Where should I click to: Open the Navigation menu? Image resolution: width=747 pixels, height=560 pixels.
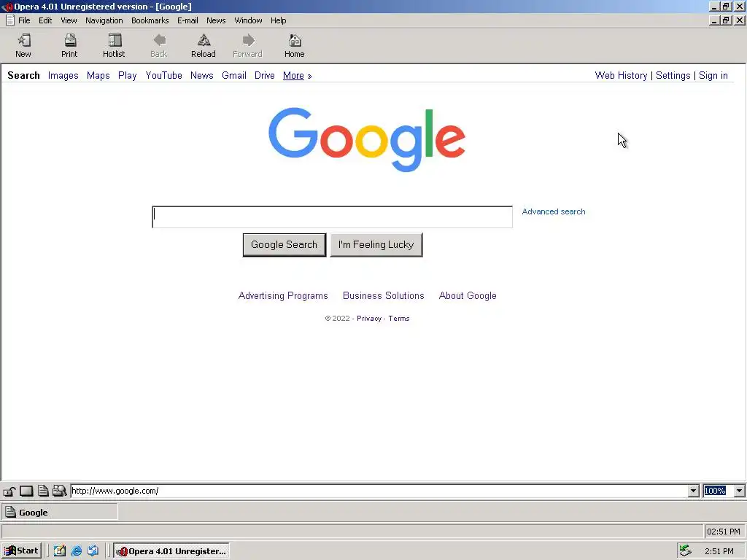coord(104,20)
